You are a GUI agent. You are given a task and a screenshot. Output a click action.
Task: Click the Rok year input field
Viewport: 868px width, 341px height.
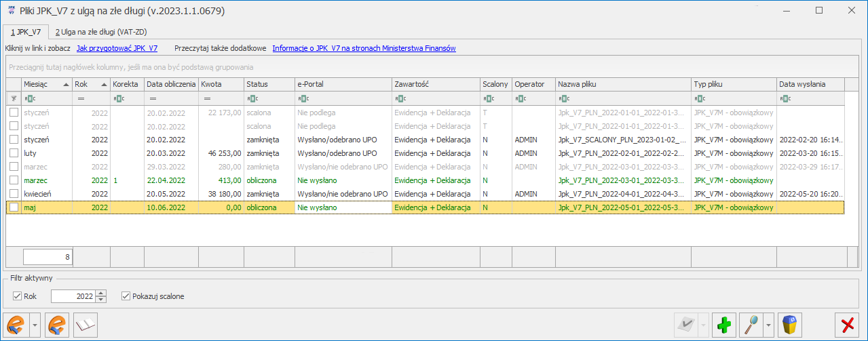(72, 296)
